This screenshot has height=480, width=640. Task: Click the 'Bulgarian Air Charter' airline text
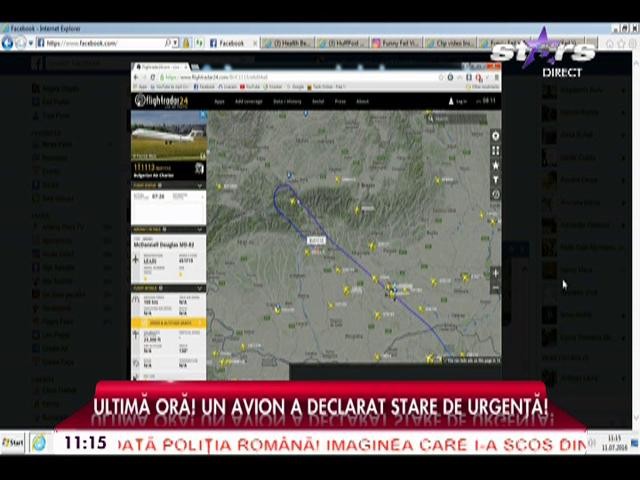154,176
